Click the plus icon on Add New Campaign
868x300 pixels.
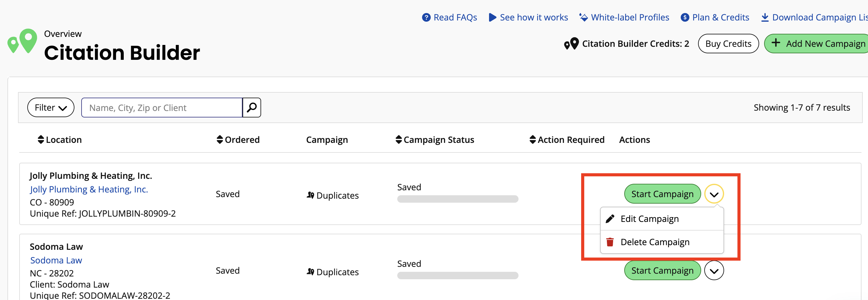point(776,43)
